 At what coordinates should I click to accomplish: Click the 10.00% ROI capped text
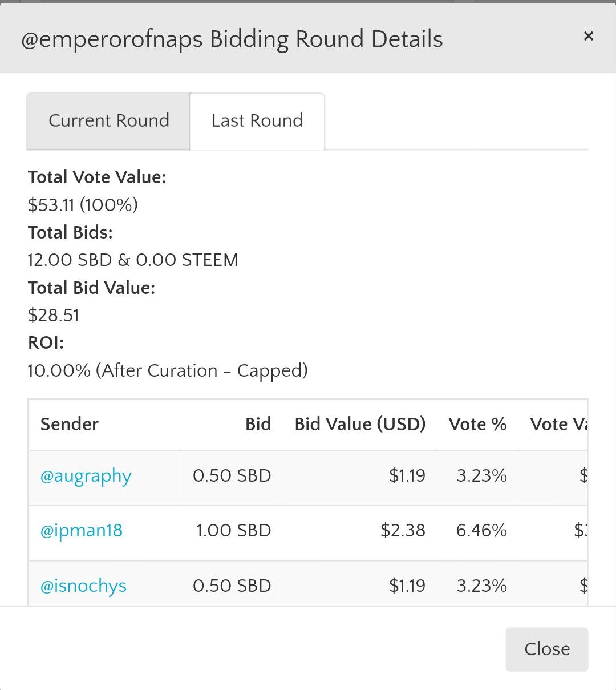[168, 371]
